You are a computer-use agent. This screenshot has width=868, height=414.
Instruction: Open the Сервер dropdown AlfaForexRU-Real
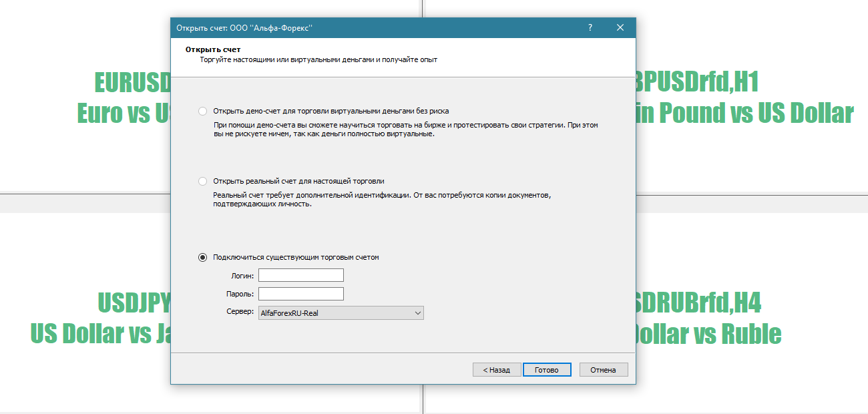tap(341, 313)
